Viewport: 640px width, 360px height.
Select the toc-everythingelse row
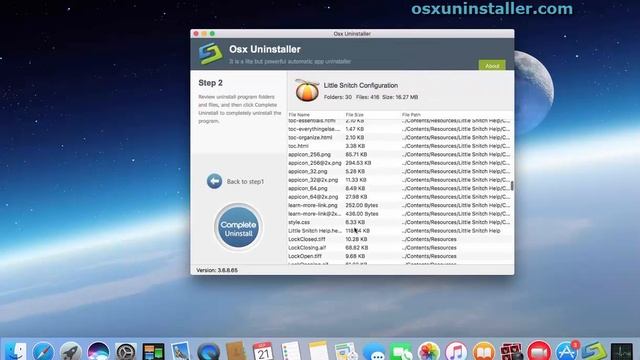click(400, 129)
